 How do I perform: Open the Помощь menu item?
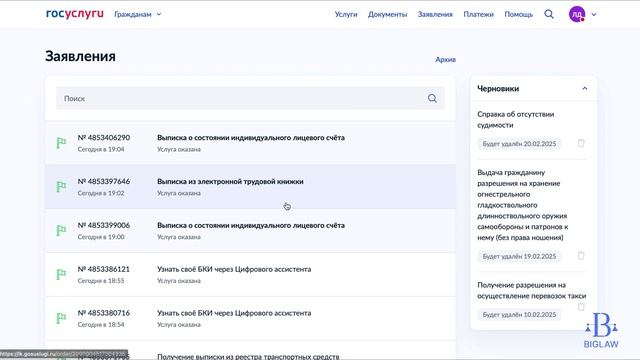point(518,14)
